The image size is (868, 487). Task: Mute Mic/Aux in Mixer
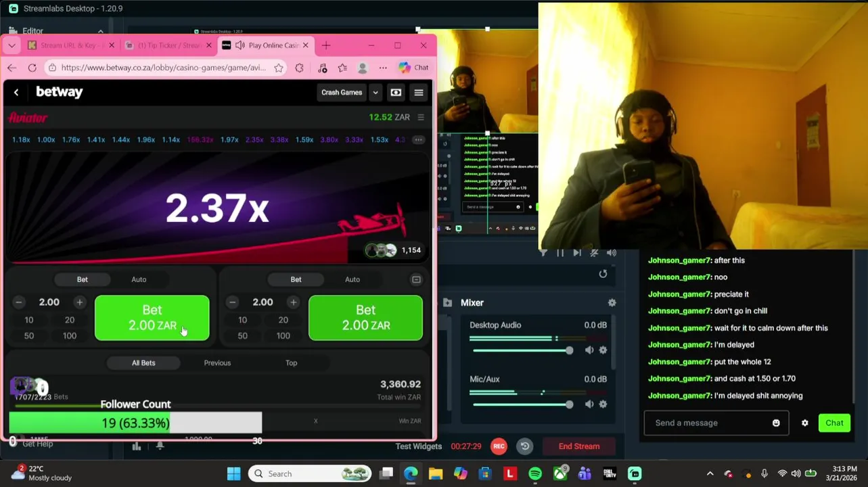pos(589,404)
